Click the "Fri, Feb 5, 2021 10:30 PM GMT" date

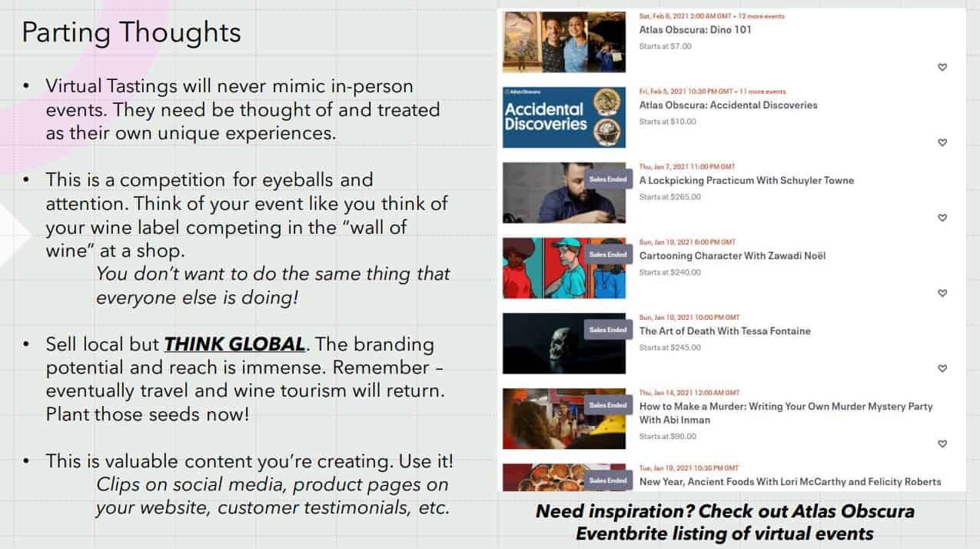(686, 91)
